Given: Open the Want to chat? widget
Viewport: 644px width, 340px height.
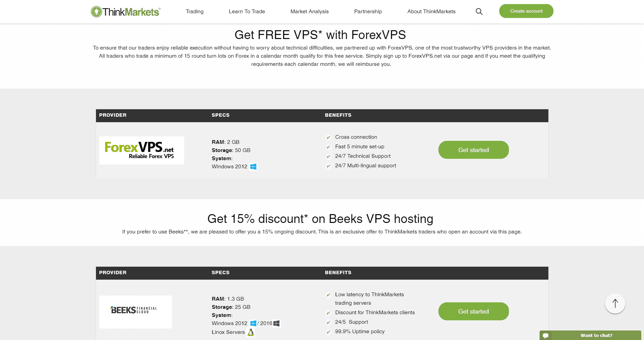Looking at the screenshot, I should (x=596, y=335).
